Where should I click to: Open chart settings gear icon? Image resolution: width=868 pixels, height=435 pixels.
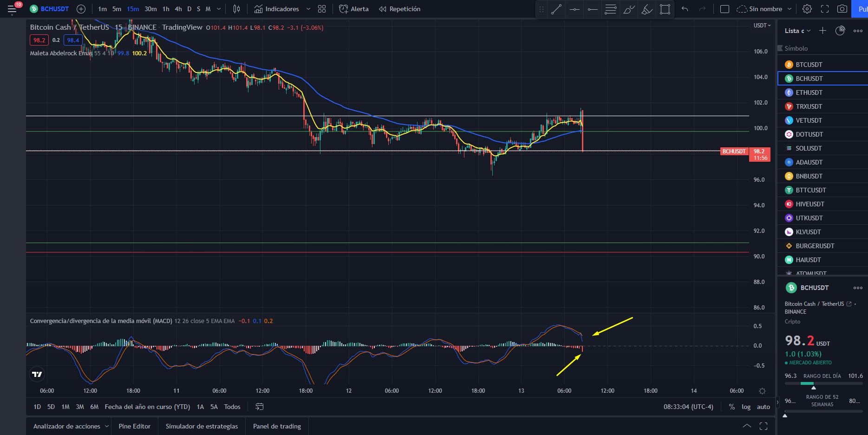pos(807,9)
